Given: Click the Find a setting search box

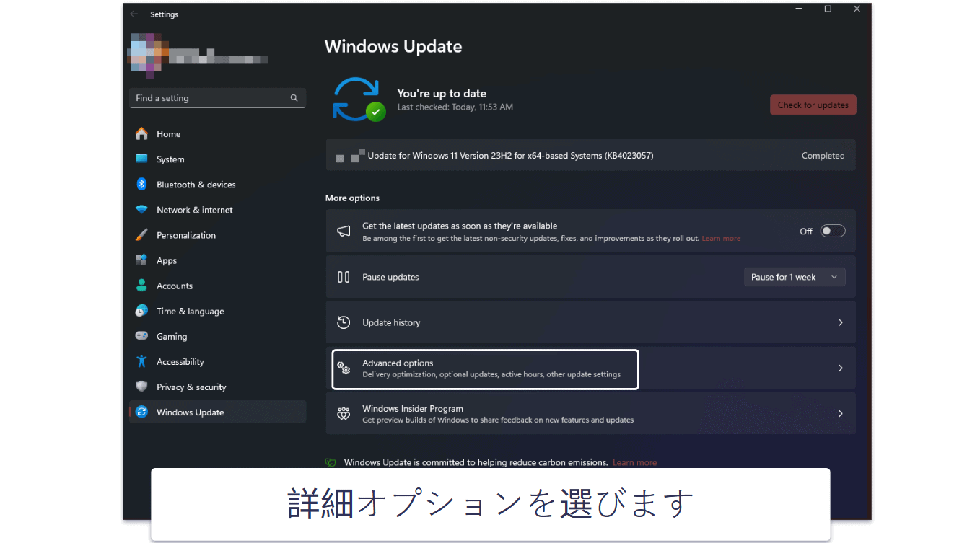Looking at the screenshot, I should pos(217,98).
